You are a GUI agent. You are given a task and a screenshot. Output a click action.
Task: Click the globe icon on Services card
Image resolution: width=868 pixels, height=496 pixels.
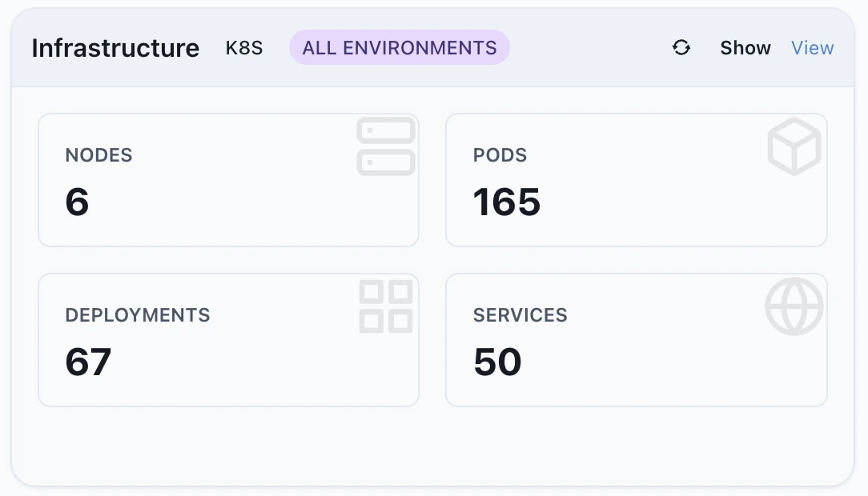click(794, 306)
